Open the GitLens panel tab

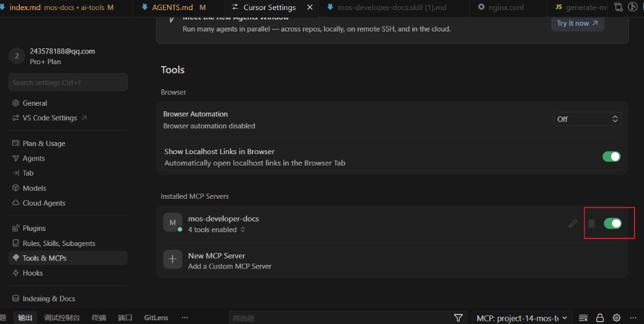pos(156,318)
